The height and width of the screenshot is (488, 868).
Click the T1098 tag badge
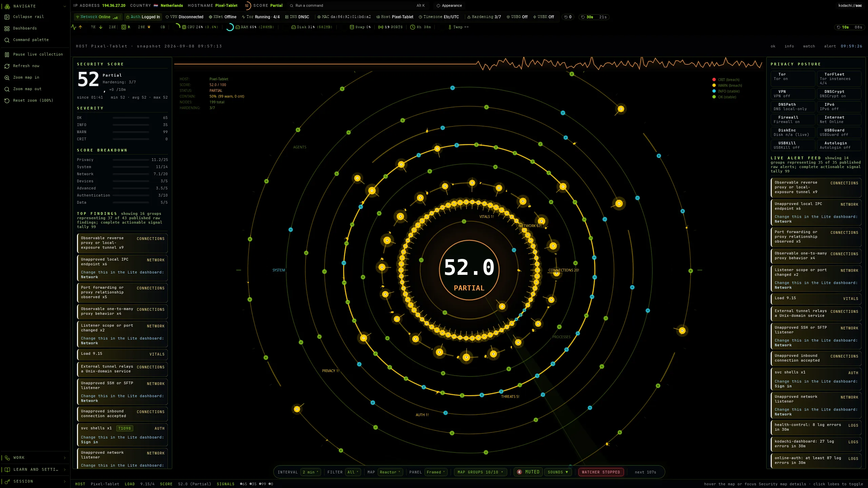pos(124,429)
